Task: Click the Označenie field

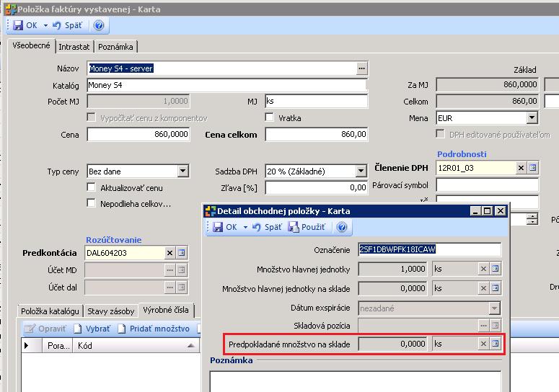Action: point(430,249)
